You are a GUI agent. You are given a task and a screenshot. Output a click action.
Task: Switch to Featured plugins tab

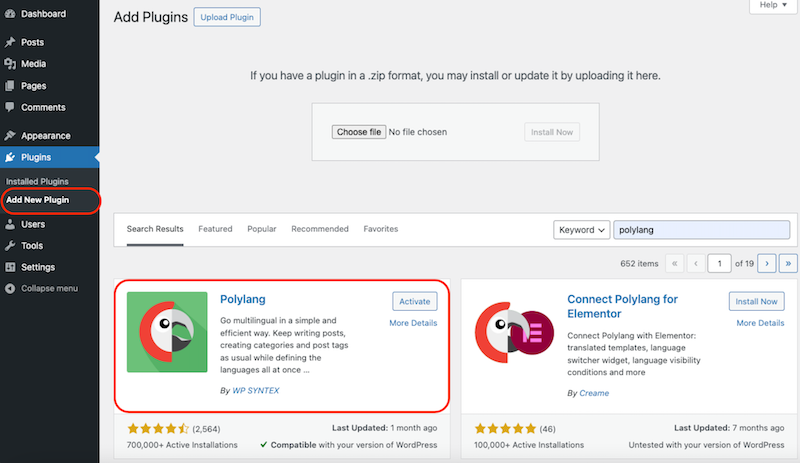pyautogui.click(x=215, y=229)
